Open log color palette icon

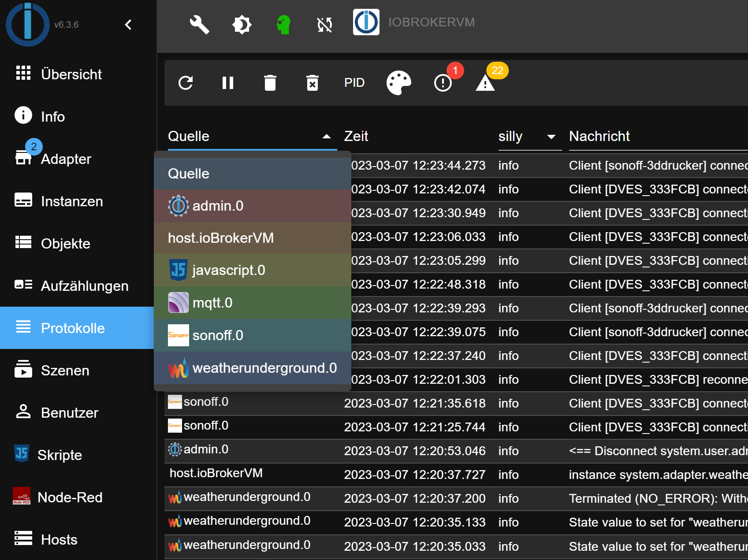(399, 83)
